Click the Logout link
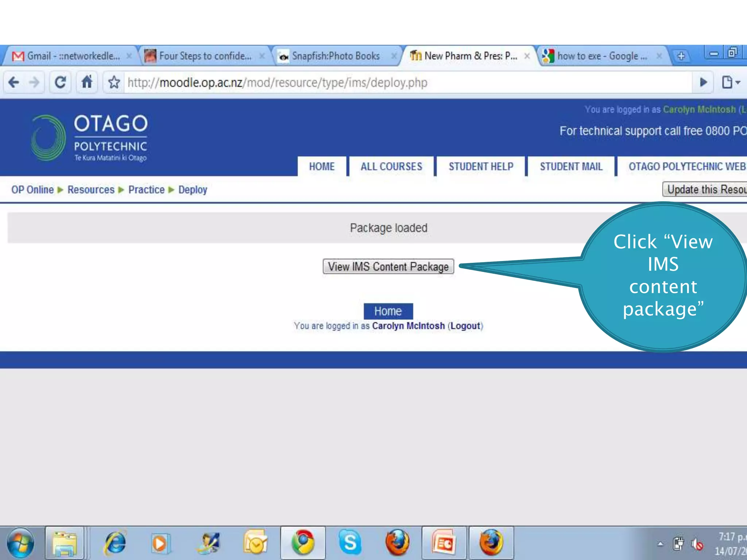This screenshot has height=560, width=747. 465,326
